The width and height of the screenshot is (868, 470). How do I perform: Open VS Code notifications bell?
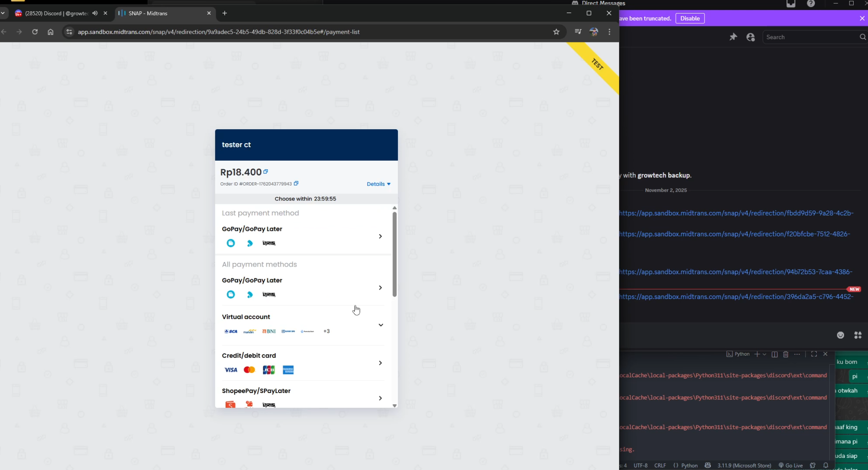click(826, 465)
